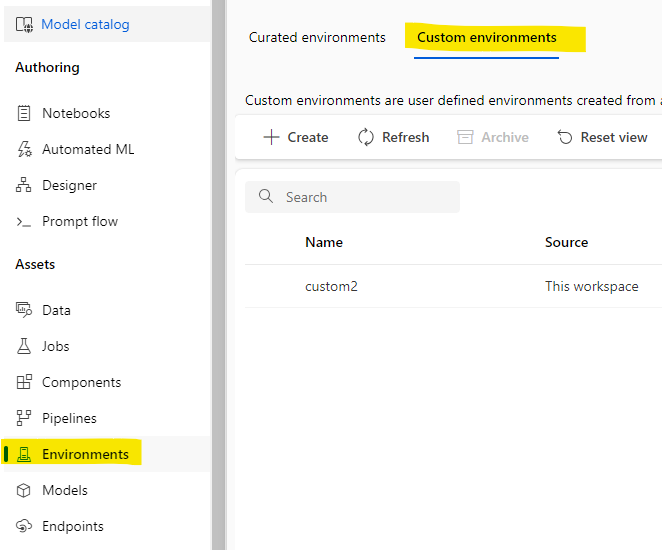Open Prompt flow in the sidebar

(x=79, y=221)
